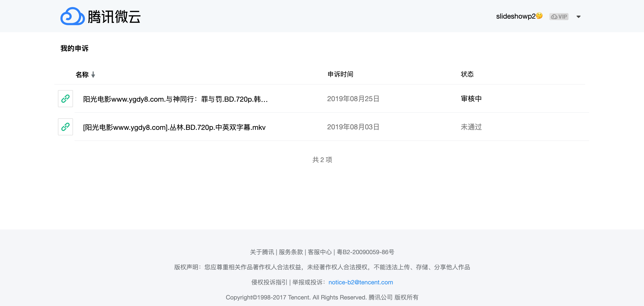The image size is (644, 306).
Task: Open 侵权投诉指引 footer link
Action: [269, 282]
